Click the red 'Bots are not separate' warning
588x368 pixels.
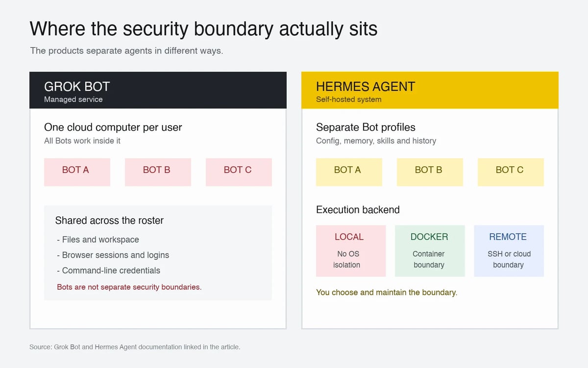pos(129,287)
